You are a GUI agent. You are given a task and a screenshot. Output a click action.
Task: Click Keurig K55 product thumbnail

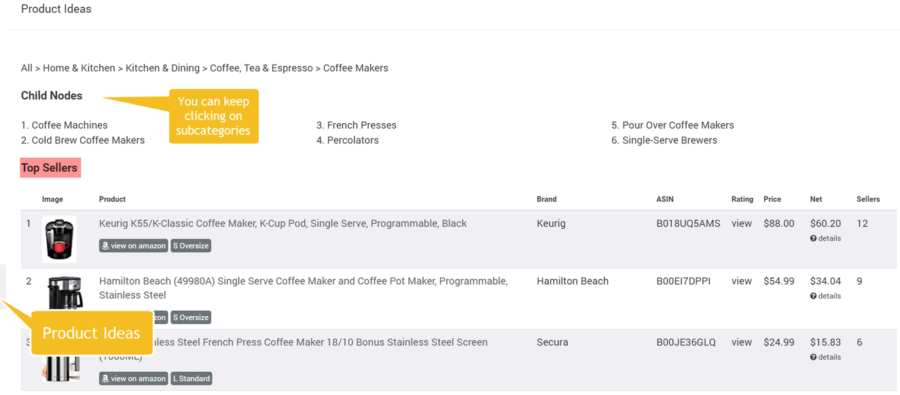coord(59,239)
